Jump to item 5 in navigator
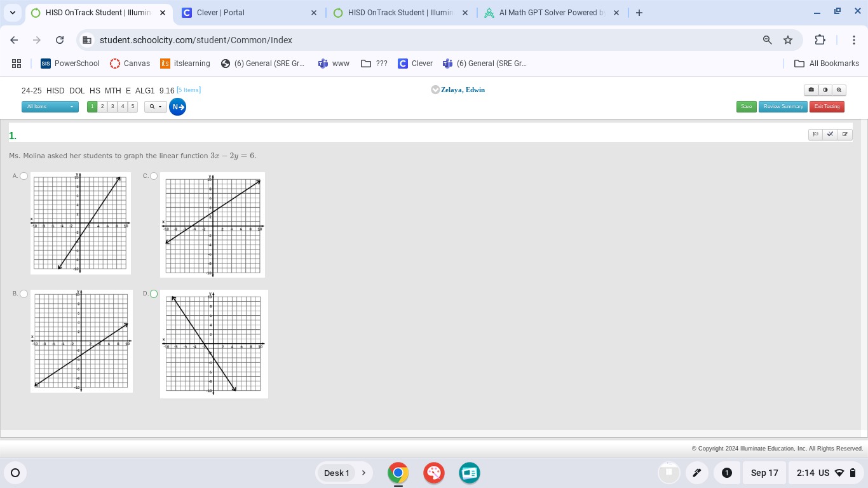868x488 pixels. [x=133, y=107]
